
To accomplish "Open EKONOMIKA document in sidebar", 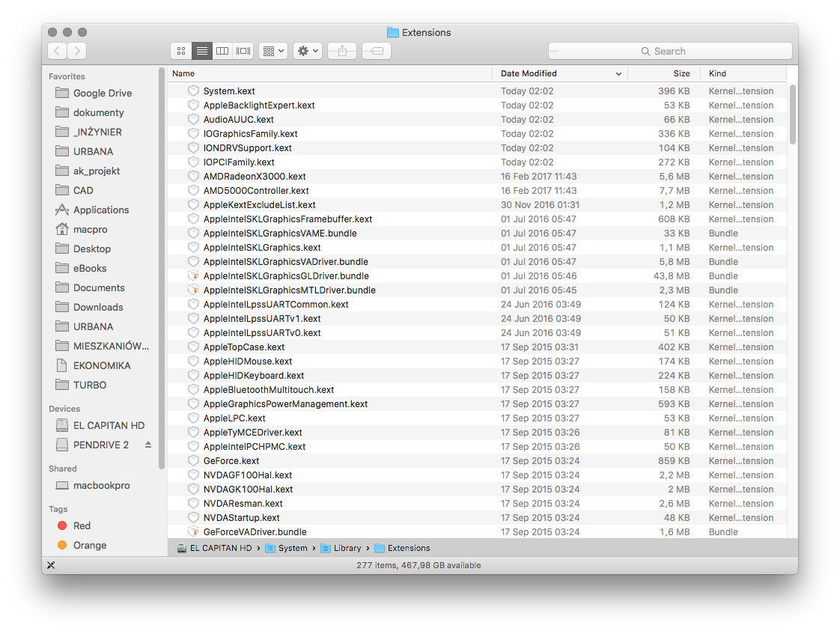I will [102, 365].
